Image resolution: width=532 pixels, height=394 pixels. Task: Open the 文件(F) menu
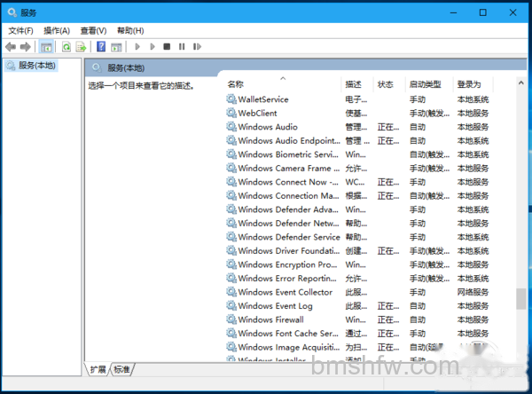tap(20, 31)
